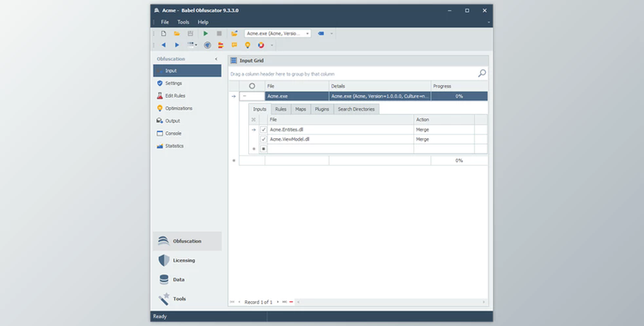
Task: Open the File menu
Action: click(165, 22)
